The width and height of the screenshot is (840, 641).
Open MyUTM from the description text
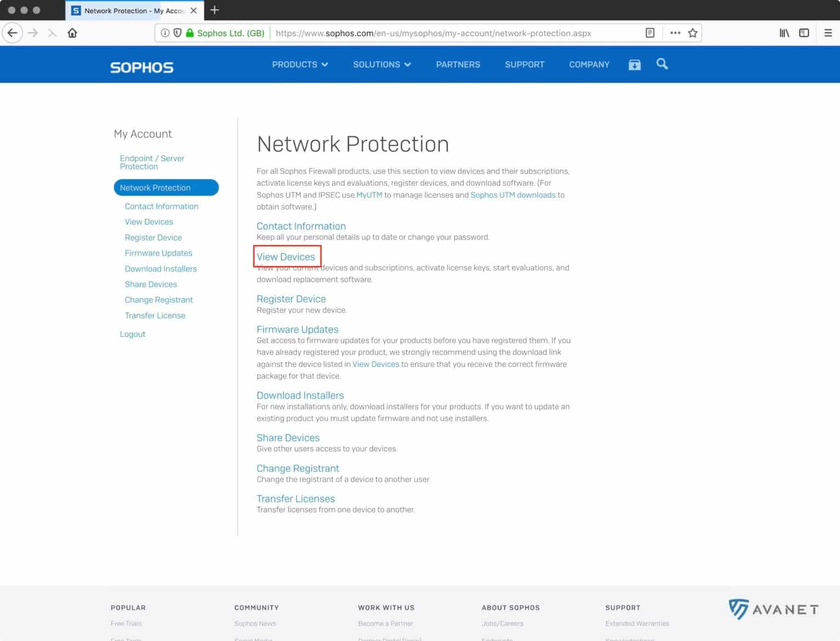[369, 195]
